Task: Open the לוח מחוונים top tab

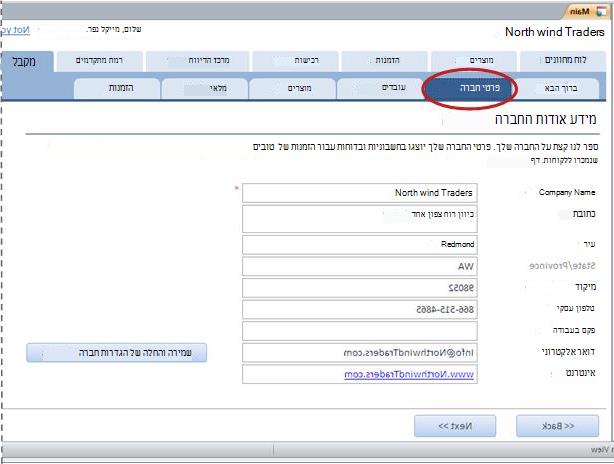Action: coord(563,61)
